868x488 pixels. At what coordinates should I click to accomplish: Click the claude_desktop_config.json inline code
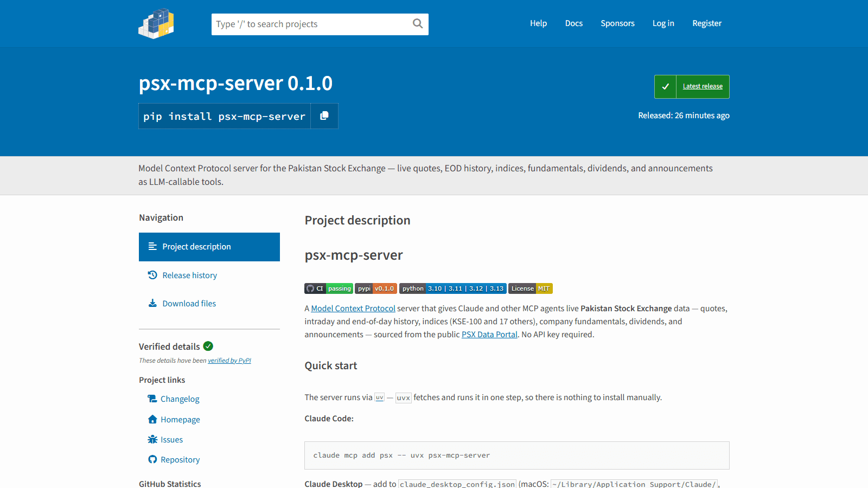[x=457, y=484]
